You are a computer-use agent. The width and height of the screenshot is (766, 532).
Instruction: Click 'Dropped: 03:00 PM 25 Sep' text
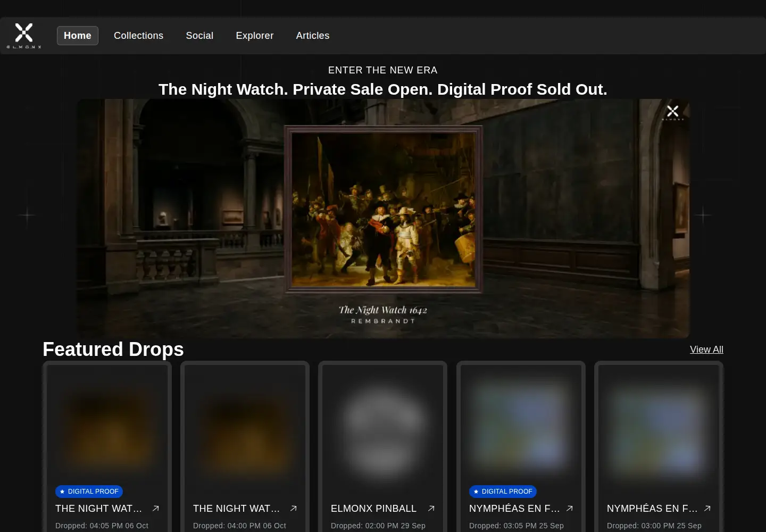pos(654,526)
